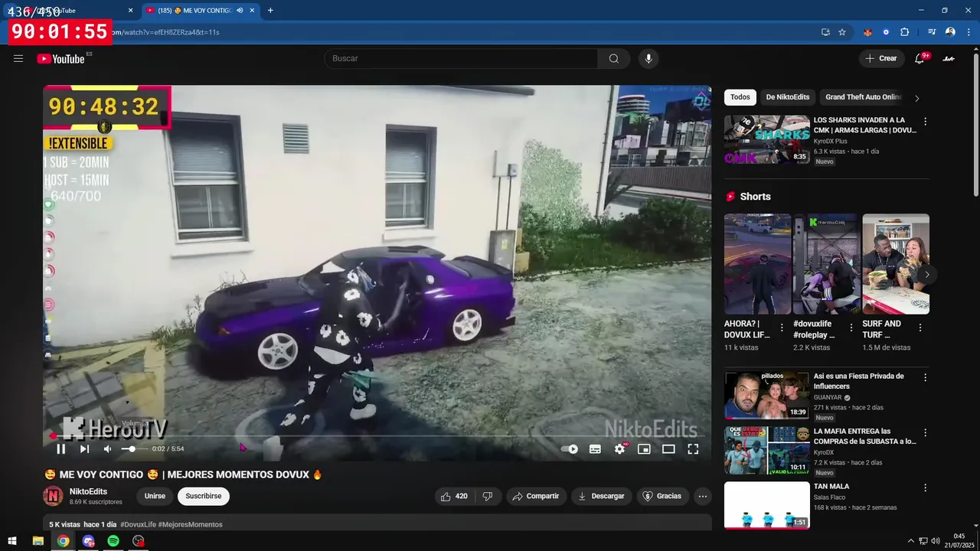The width and height of the screenshot is (980, 551).
Task: Go to YouTube home via logo
Action: point(60,59)
